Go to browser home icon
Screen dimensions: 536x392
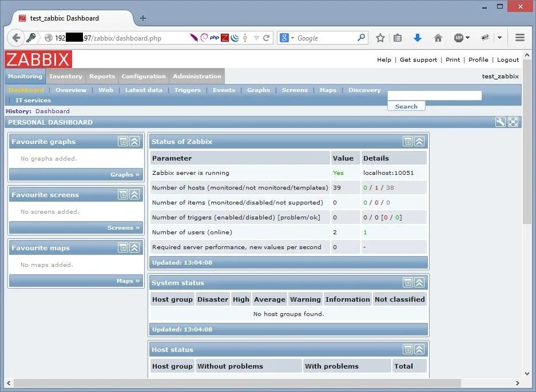pyautogui.click(x=438, y=38)
